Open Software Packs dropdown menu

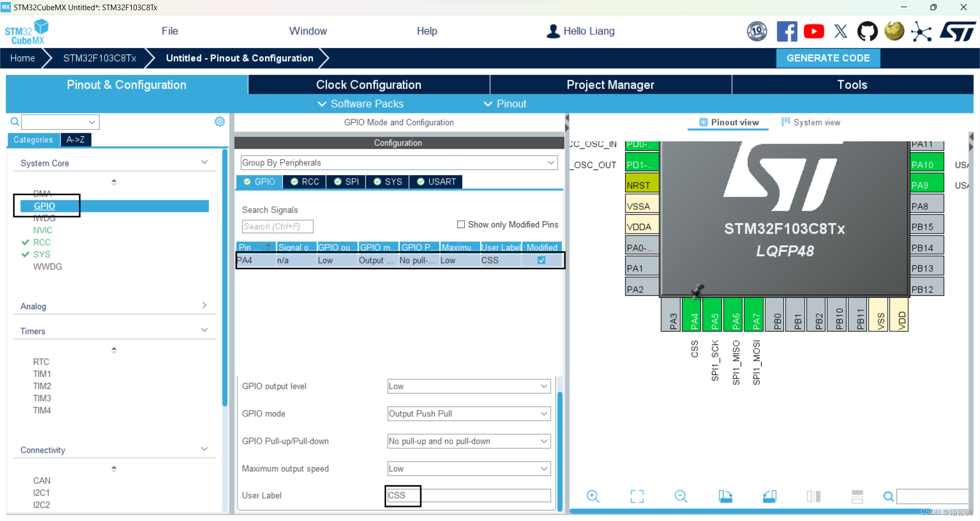pos(361,104)
